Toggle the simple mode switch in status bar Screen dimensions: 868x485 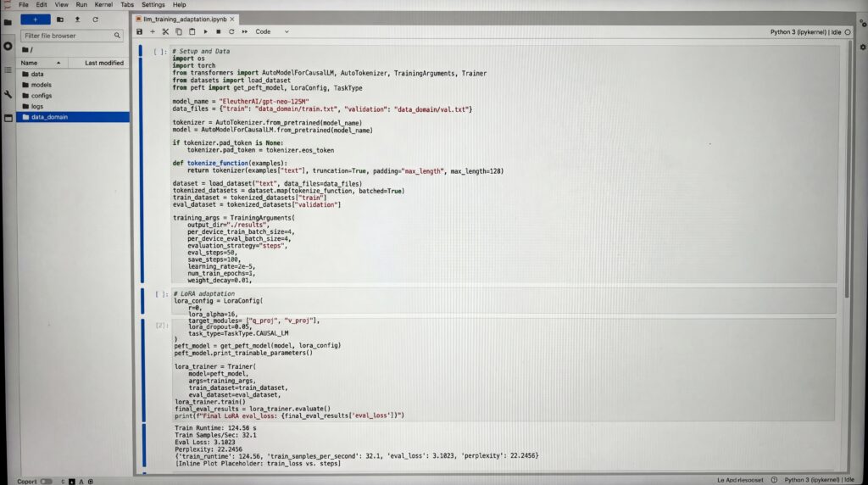point(46,481)
